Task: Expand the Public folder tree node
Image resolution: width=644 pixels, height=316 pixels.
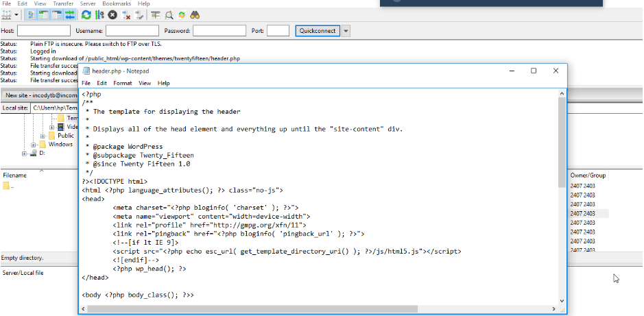Action: point(43,136)
